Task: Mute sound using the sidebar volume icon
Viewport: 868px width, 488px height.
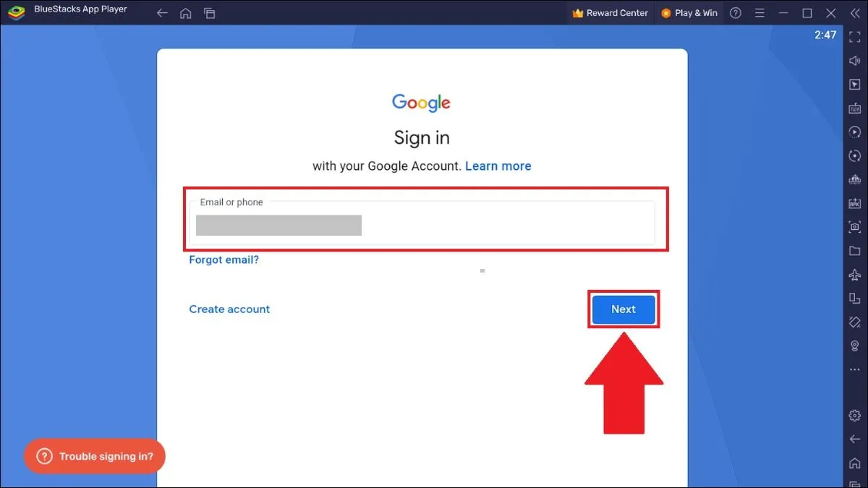Action: [854, 61]
